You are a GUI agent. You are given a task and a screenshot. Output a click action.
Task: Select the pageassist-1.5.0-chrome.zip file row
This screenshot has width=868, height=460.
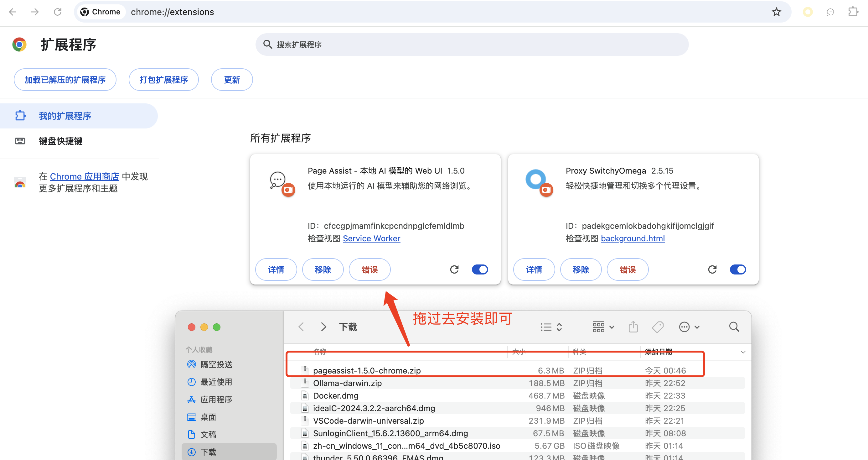(367, 370)
